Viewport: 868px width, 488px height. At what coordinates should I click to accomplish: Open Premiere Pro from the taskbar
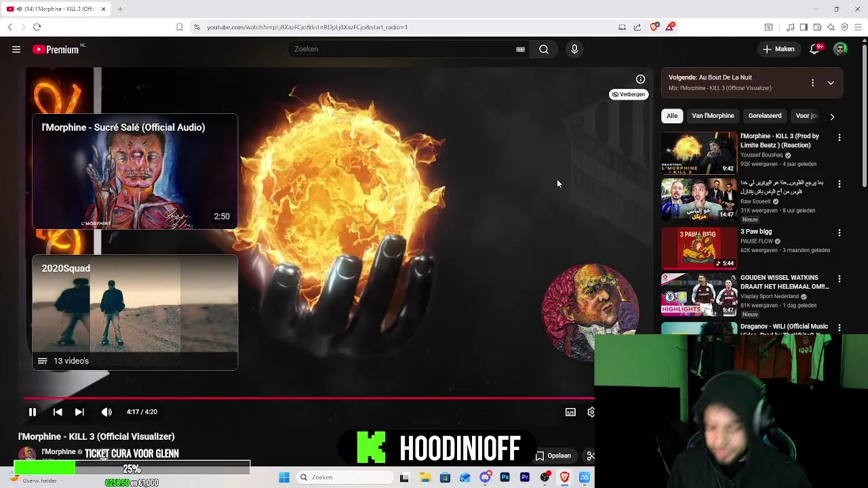[x=525, y=477]
